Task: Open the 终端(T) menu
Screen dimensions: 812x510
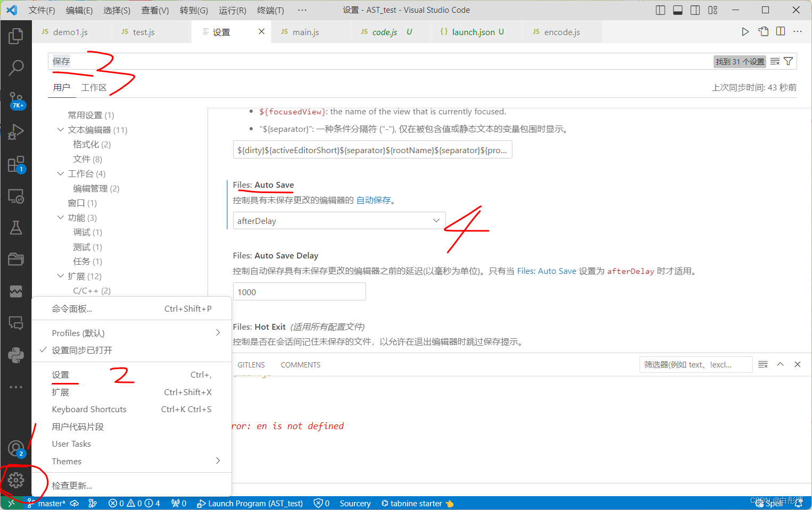Action: click(270, 10)
